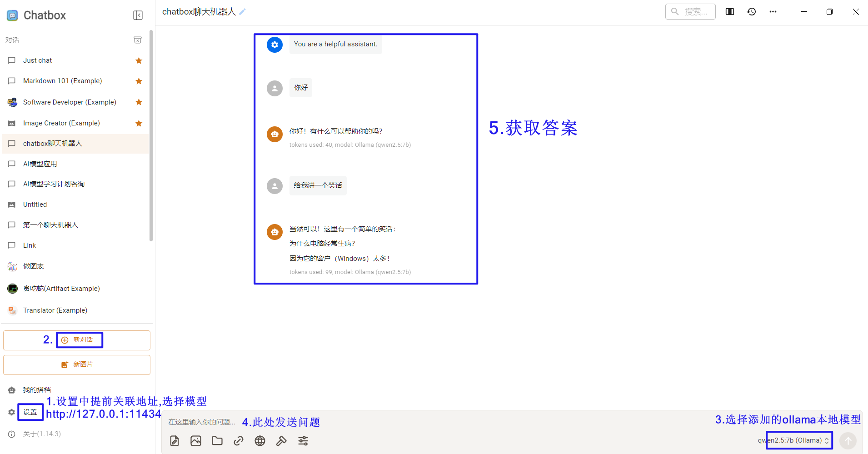Click the settings gear icon in the sidebar

pyautogui.click(x=12, y=412)
